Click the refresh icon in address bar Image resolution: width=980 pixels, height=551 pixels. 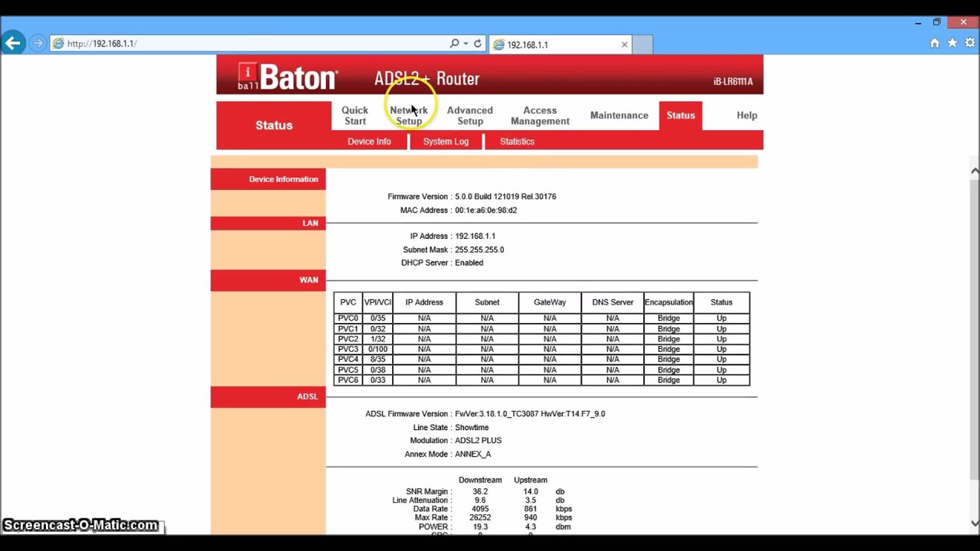pyautogui.click(x=478, y=44)
